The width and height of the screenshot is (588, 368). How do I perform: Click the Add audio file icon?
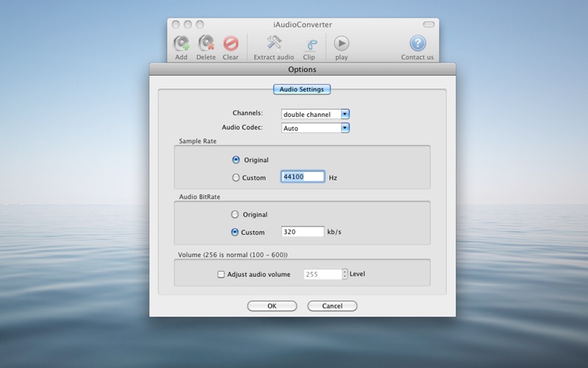(x=181, y=43)
